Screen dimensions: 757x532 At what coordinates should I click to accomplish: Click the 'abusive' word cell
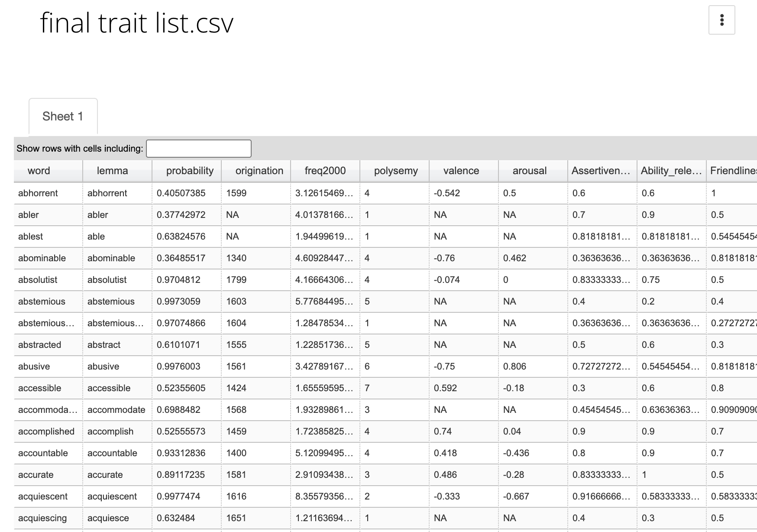click(x=34, y=367)
